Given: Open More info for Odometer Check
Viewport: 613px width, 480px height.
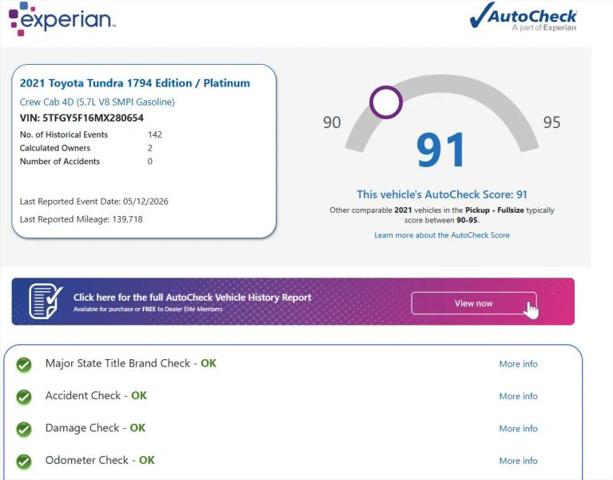Looking at the screenshot, I should click(518, 461).
